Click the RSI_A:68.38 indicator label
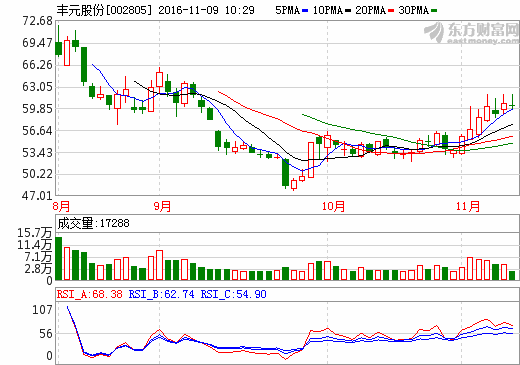Screen dimensions: 520x365 pos(90,294)
